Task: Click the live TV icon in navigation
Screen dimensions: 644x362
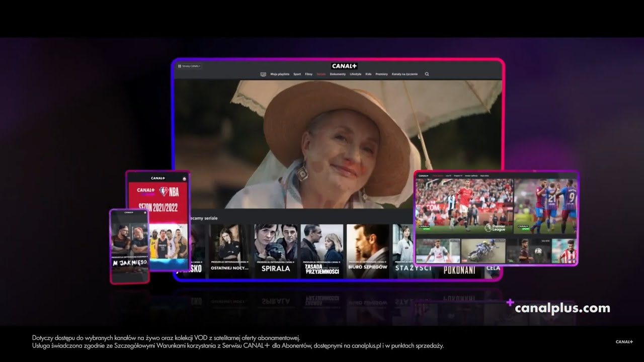Action: (x=263, y=74)
